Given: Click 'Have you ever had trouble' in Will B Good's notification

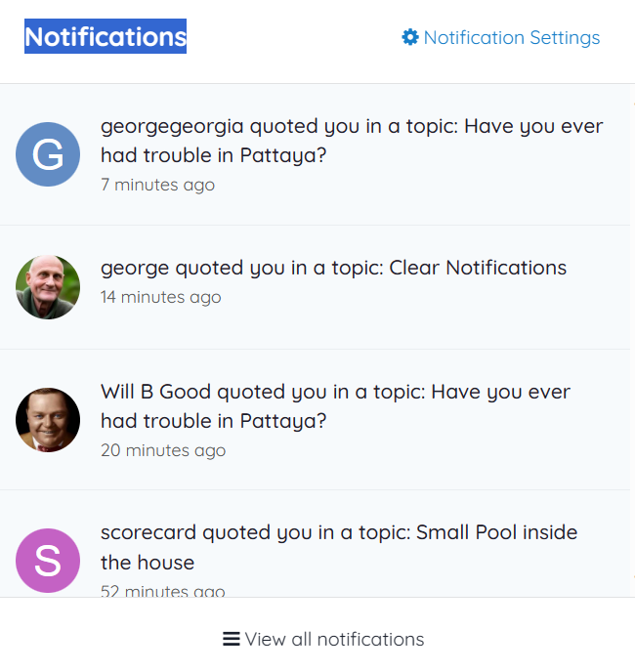Looking at the screenshot, I should coord(336,406).
